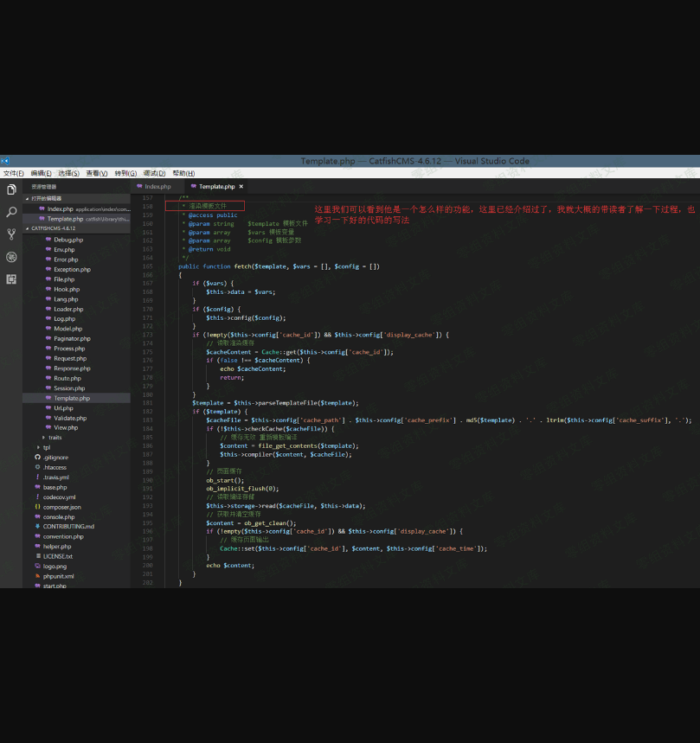
Task: Open the 查看(V) menu
Action: tap(97, 173)
